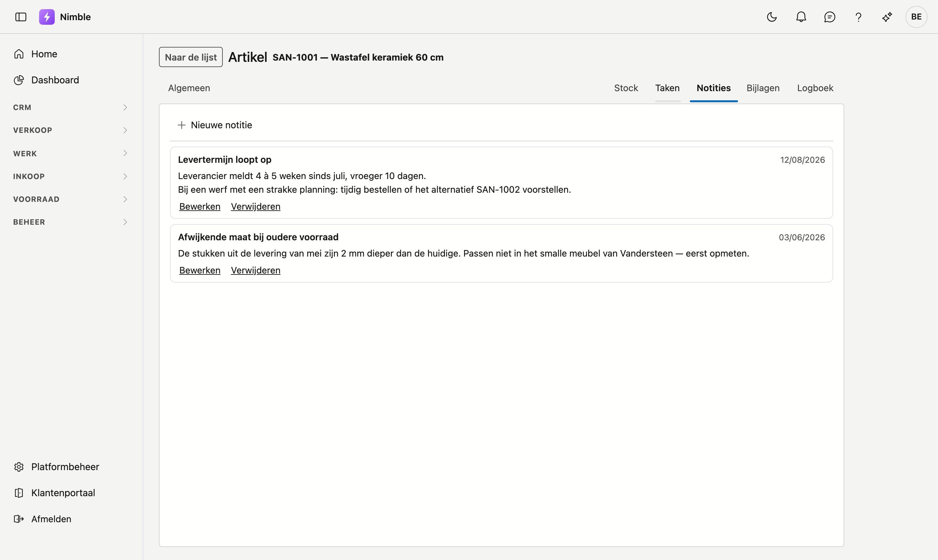
Task: Expand the WERK section
Action: 71,153
